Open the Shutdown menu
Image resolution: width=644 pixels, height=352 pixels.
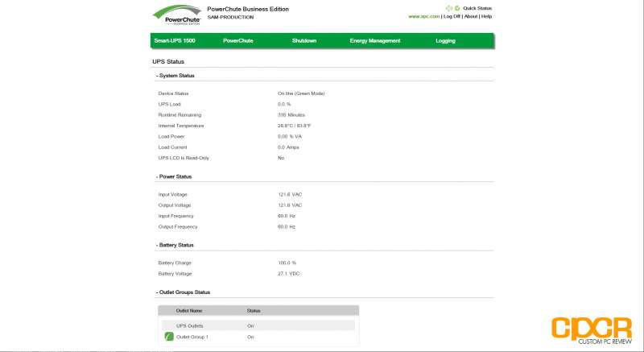[x=304, y=40]
